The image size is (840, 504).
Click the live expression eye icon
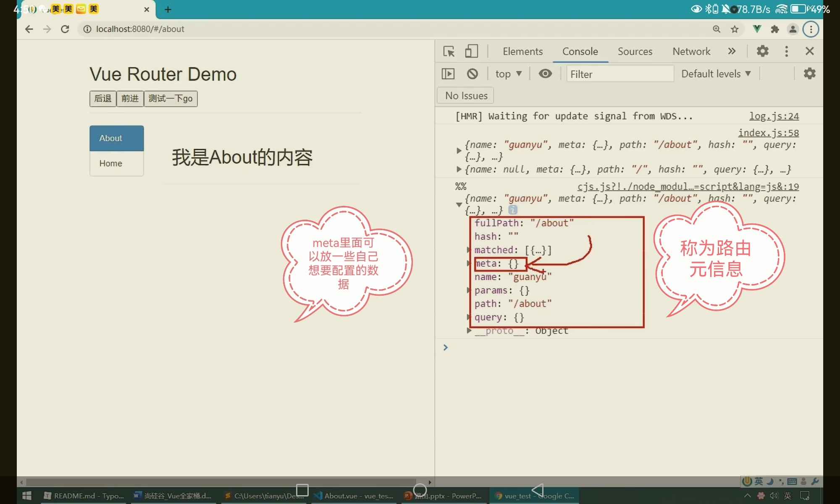coord(545,74)
